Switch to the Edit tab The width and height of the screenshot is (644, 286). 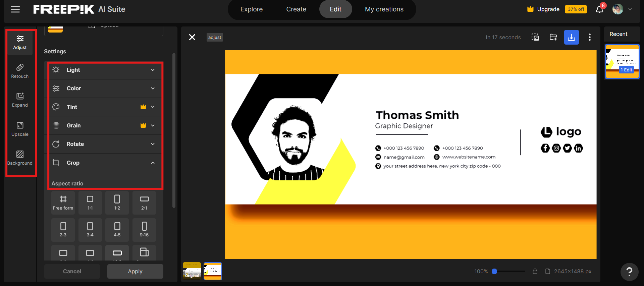tap(335, 9)
